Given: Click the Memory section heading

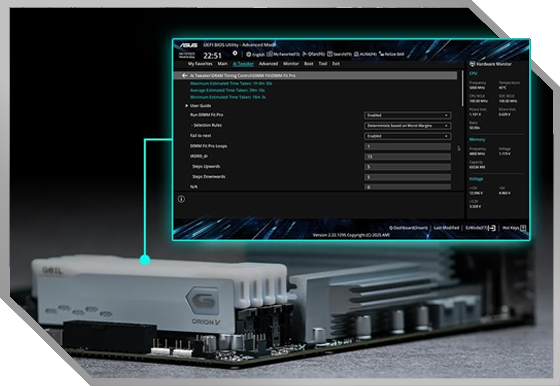Looking at the screenshot, I should 477,140.
